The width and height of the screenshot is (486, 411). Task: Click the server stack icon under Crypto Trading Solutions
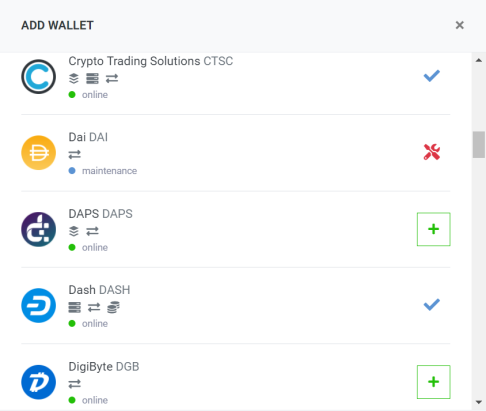click(x=92, y=79)
